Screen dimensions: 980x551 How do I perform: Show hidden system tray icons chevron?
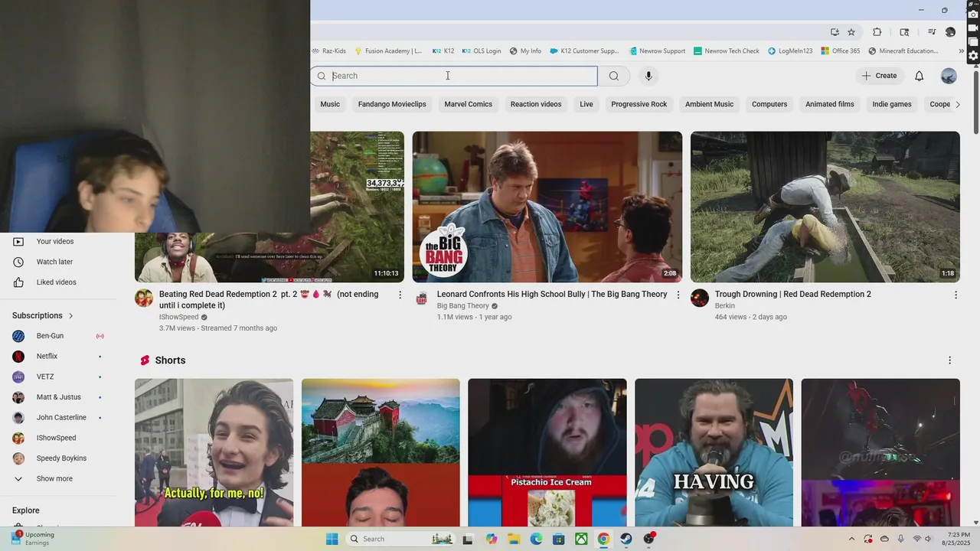pyautogui.click(x=851, y=539)
